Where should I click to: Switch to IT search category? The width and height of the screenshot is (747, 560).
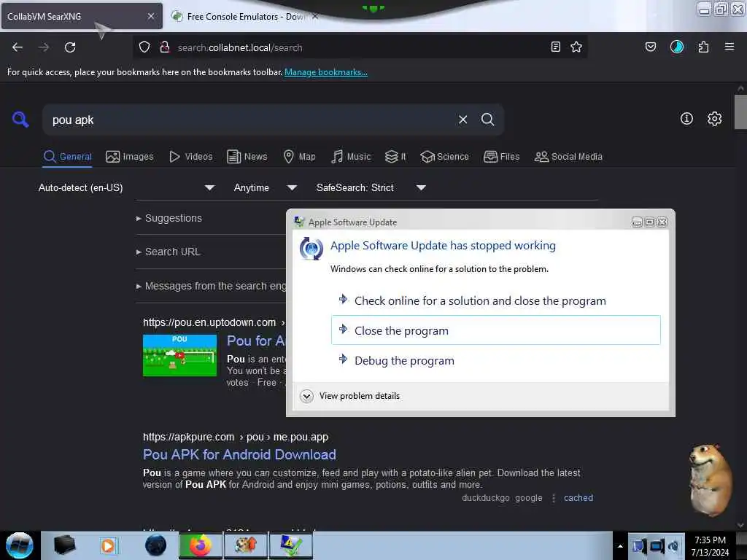(x=395, y=157)
